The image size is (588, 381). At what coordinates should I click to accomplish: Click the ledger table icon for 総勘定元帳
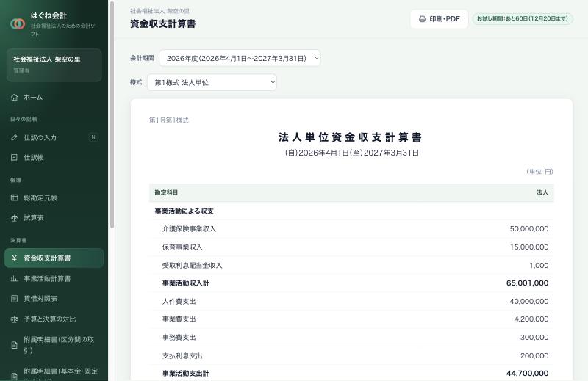(14, 197)
